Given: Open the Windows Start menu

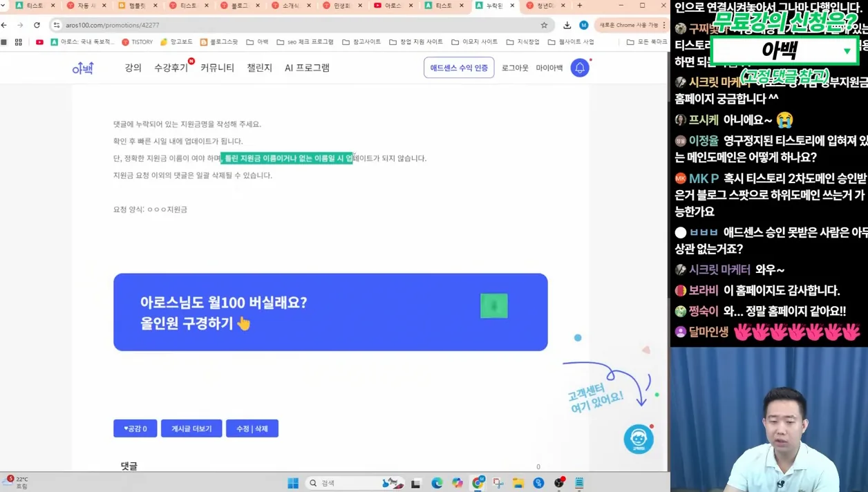Looking at the screenshot, I should click(293, 483).
